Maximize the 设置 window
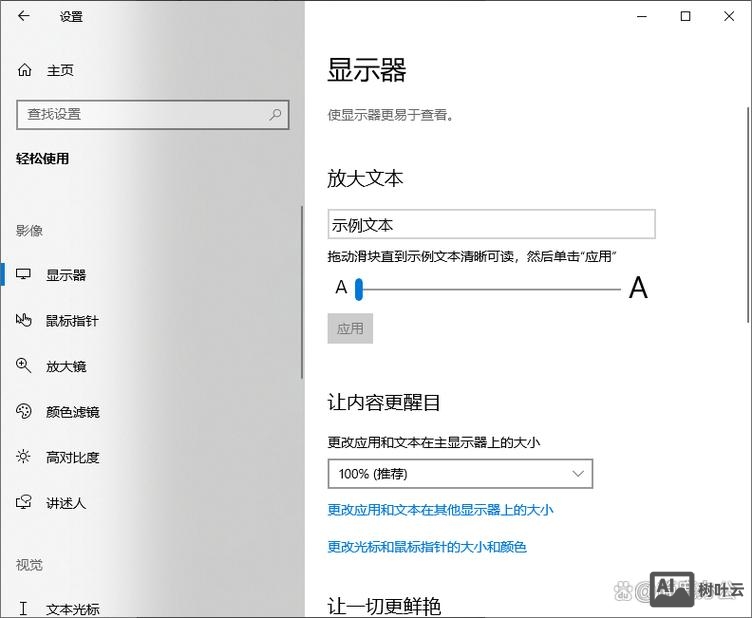Viewport: 752px width, 618px height. pos(686,16)
